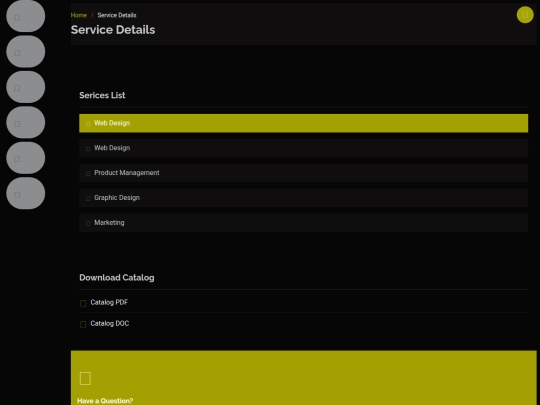Go to Home breadcrumb link
The height and width of the screenshot is (405, 540).
[x=79, y=15]
